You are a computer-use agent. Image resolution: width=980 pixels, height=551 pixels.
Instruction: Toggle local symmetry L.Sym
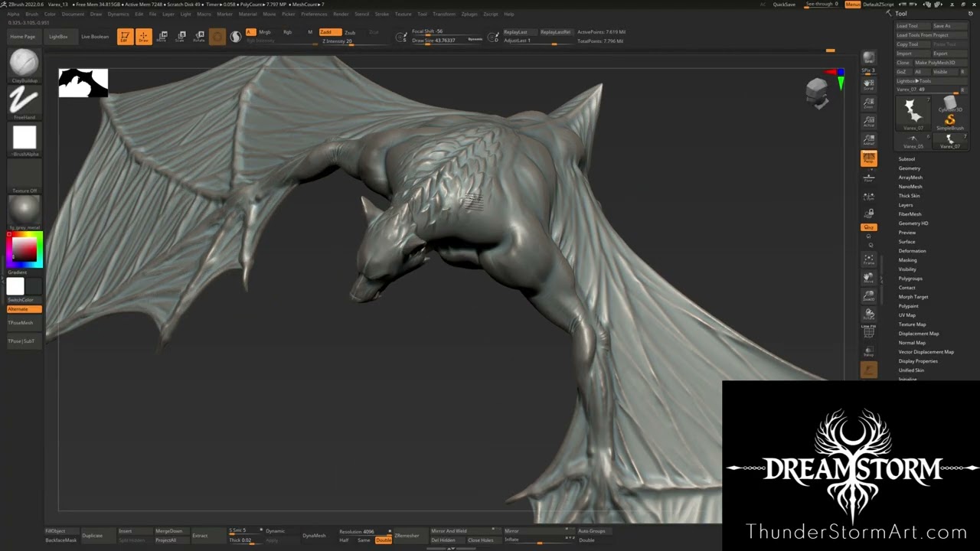[868, 195]
